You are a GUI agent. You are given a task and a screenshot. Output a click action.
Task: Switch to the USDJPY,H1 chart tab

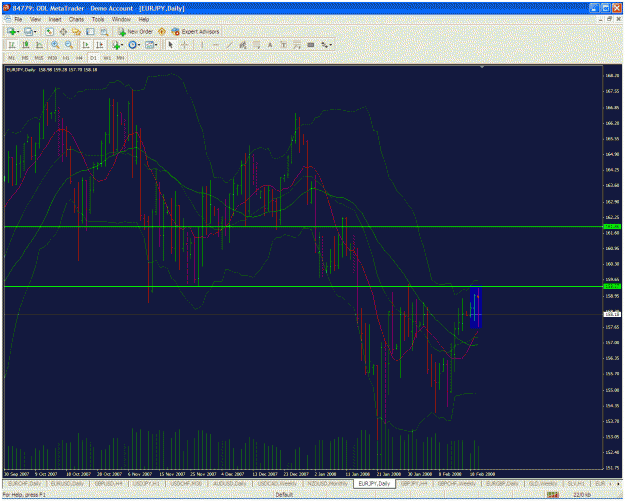(146, 484)
